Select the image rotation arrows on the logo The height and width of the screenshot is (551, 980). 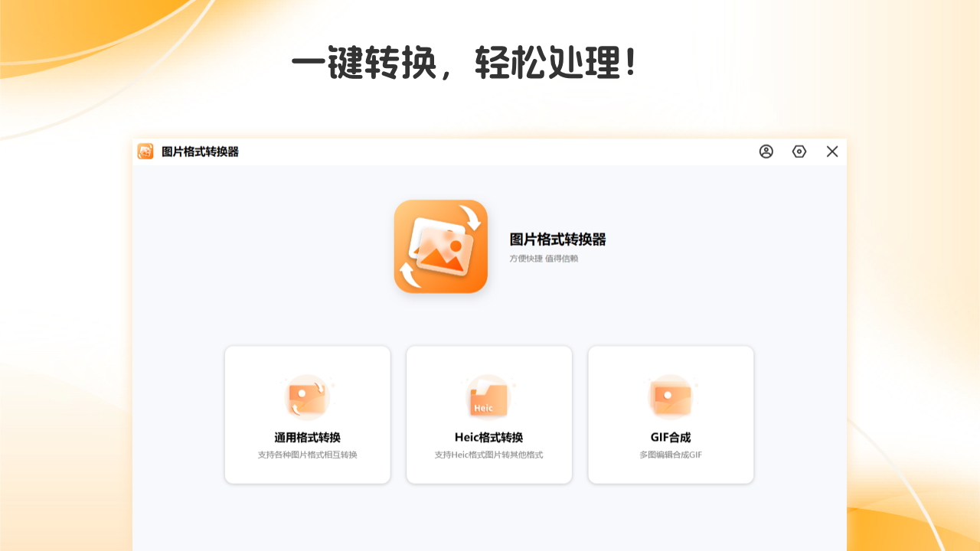[470, 220]
